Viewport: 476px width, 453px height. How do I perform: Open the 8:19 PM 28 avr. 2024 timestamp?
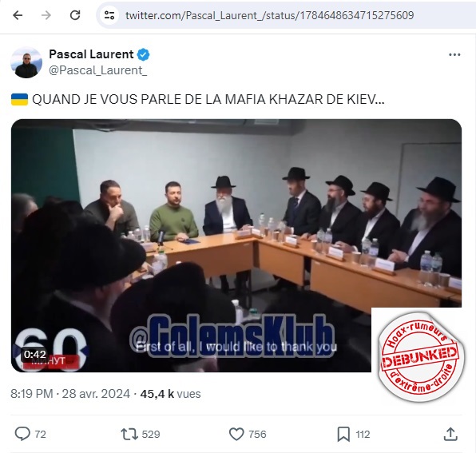70,394
